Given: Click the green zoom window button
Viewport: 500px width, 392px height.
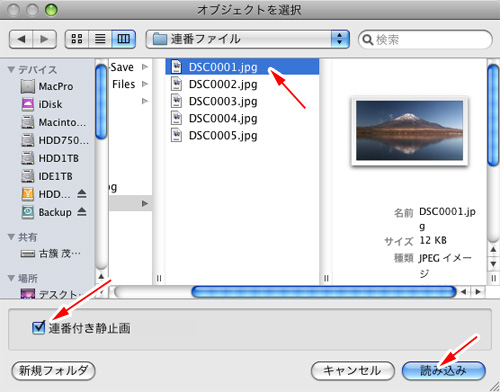Looking at the screenshot, I should pyautogui.click(x=51, y=10).
